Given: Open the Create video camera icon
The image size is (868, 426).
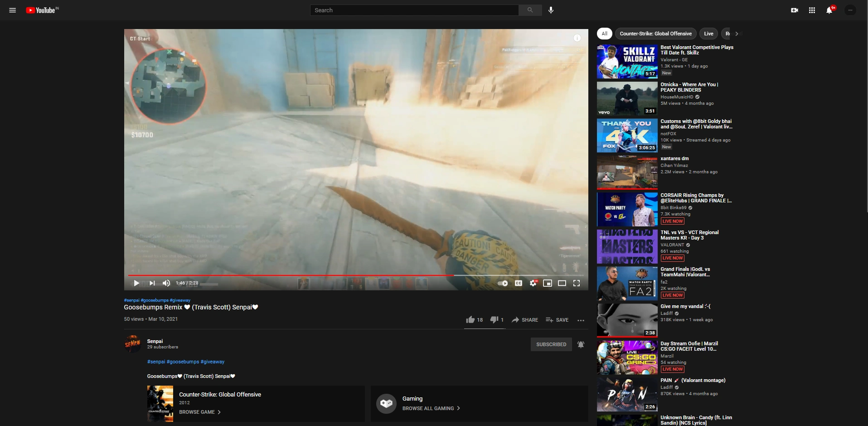Looking at the screenshot, I should coord(795,10).
